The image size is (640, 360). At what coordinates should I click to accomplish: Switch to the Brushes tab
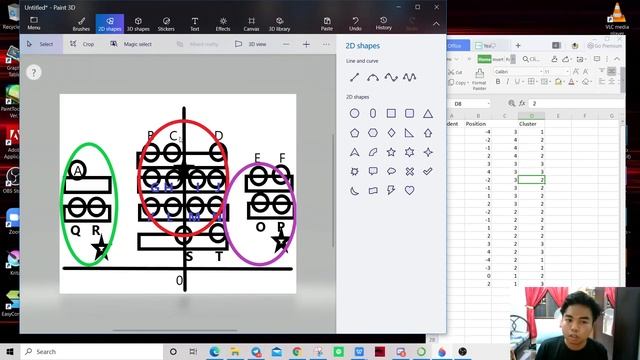coord(81,24)
